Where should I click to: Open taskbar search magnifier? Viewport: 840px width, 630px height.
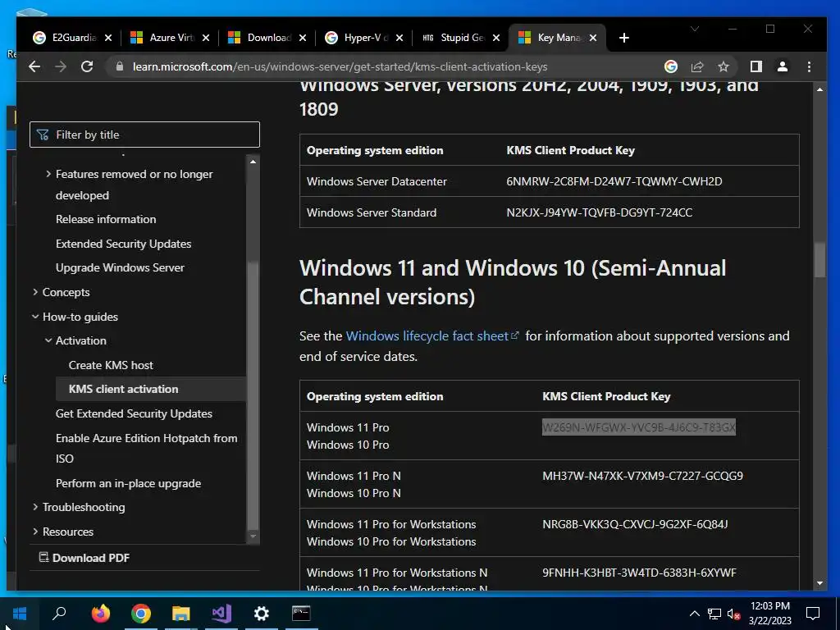pos(59,614)
